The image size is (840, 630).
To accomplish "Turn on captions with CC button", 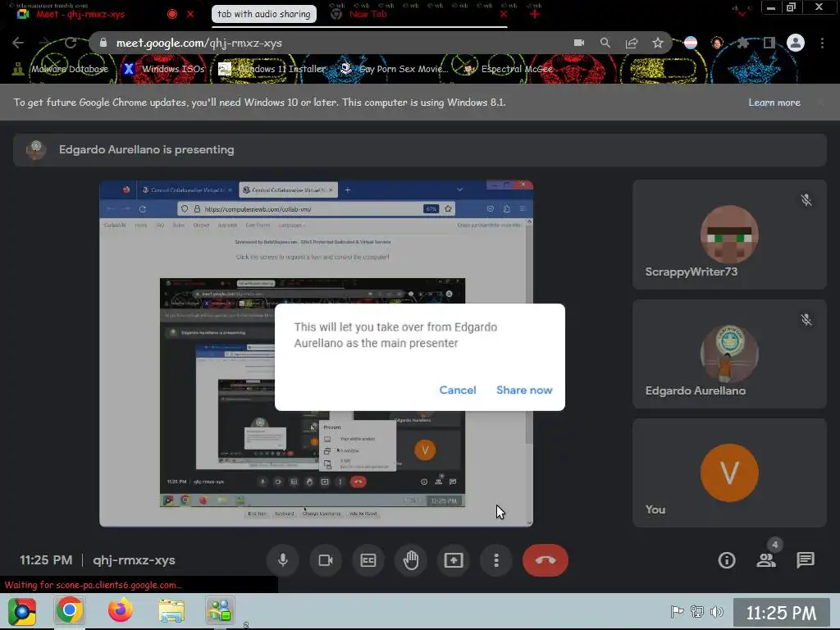I will pos(368,560).
